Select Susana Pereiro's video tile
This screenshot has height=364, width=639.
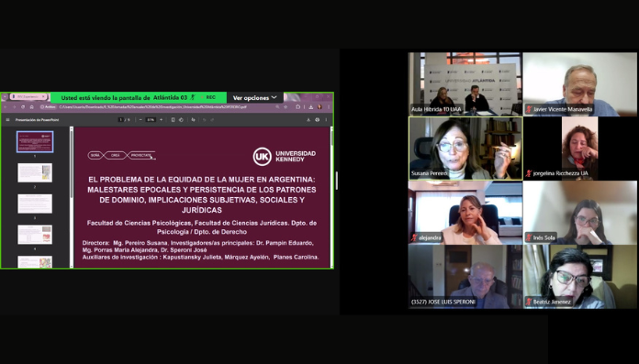(465, 149)
